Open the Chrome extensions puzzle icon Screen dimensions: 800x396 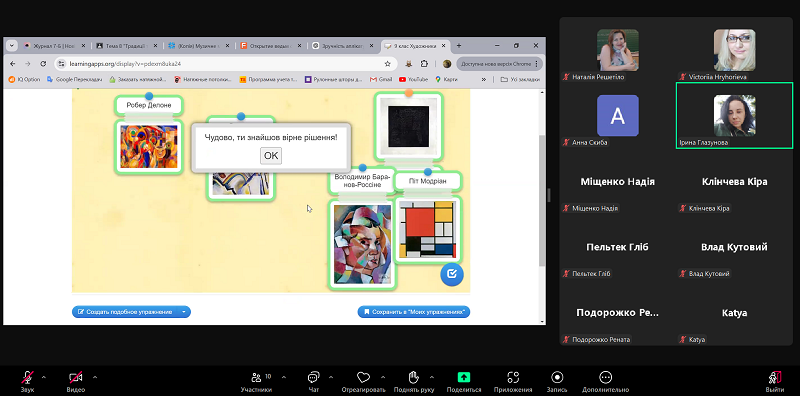(424, 64)
